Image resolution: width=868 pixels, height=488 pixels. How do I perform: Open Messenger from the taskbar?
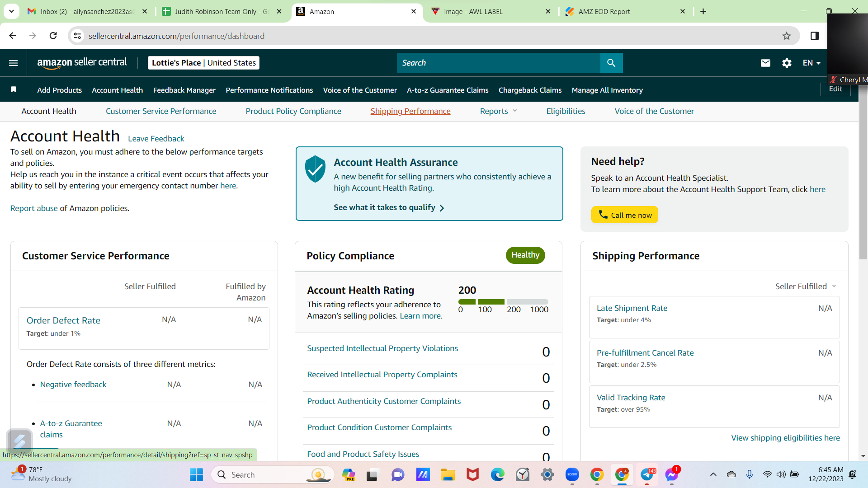click(672, 474)
